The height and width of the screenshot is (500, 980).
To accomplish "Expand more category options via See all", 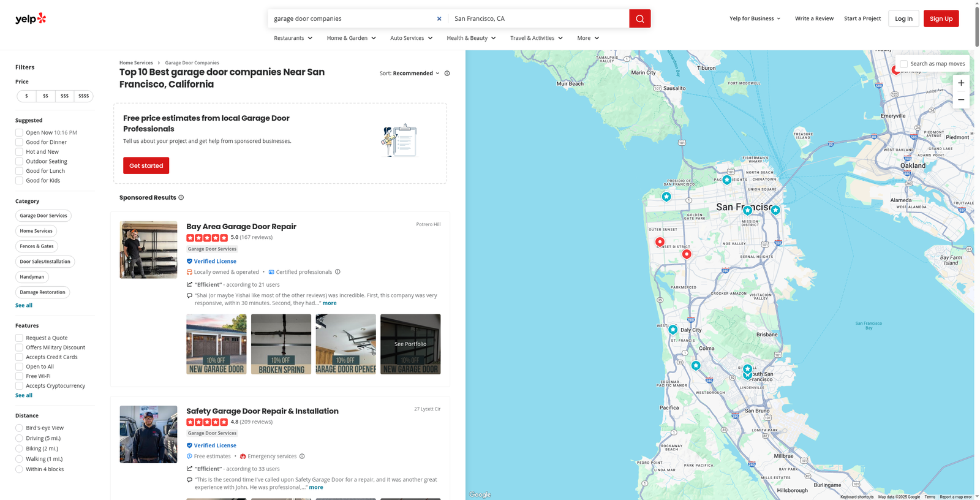I will coord(24,305).
